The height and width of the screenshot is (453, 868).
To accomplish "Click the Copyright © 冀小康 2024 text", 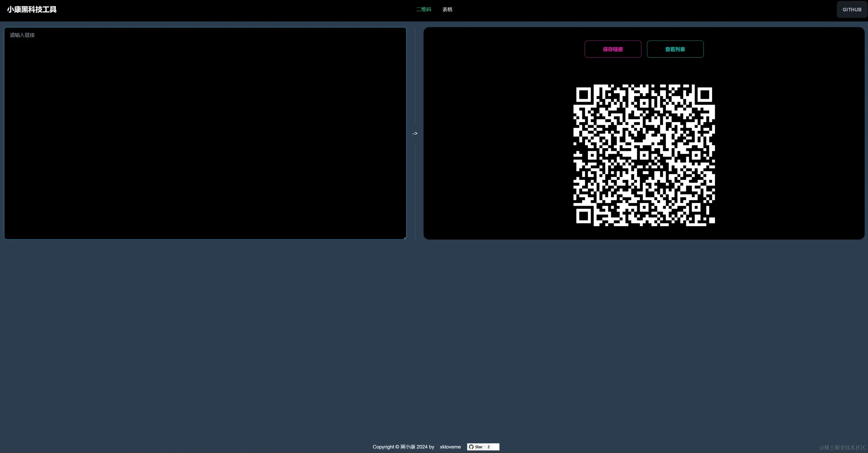I will coord(403,447).
